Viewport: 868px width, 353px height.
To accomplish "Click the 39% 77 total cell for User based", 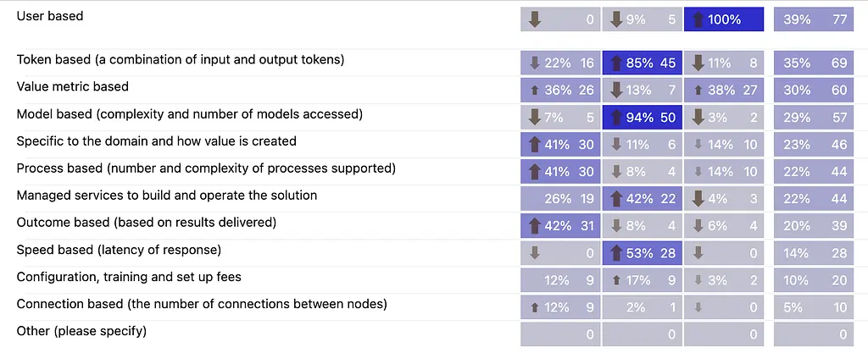I will [815, 19].
